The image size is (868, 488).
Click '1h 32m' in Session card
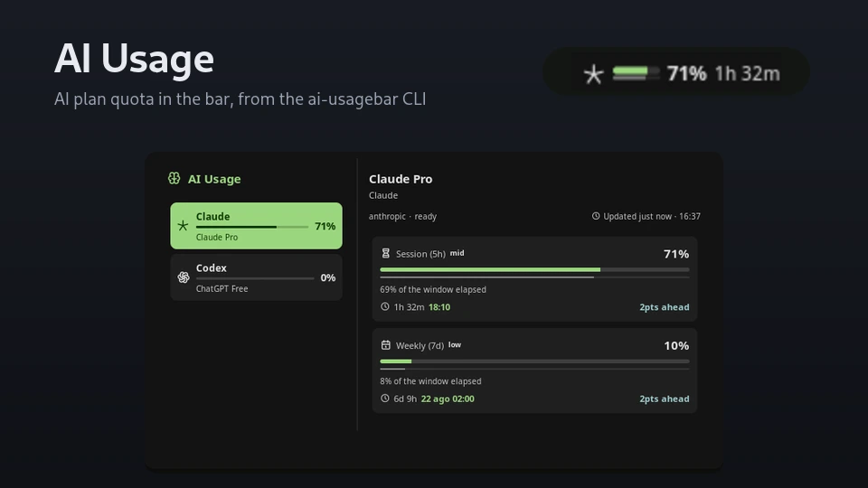click(x=409, y=307)
